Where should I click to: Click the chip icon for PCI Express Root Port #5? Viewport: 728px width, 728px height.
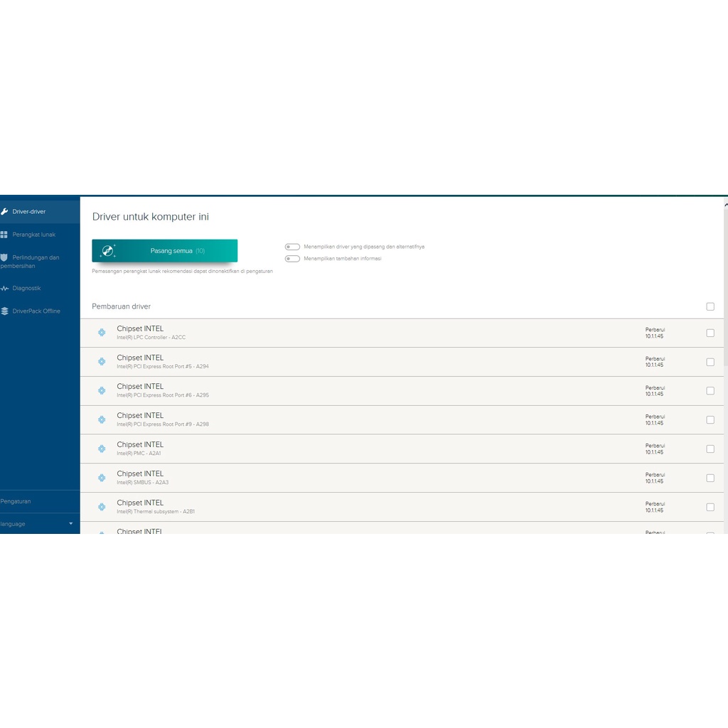[x=102, y=362]
